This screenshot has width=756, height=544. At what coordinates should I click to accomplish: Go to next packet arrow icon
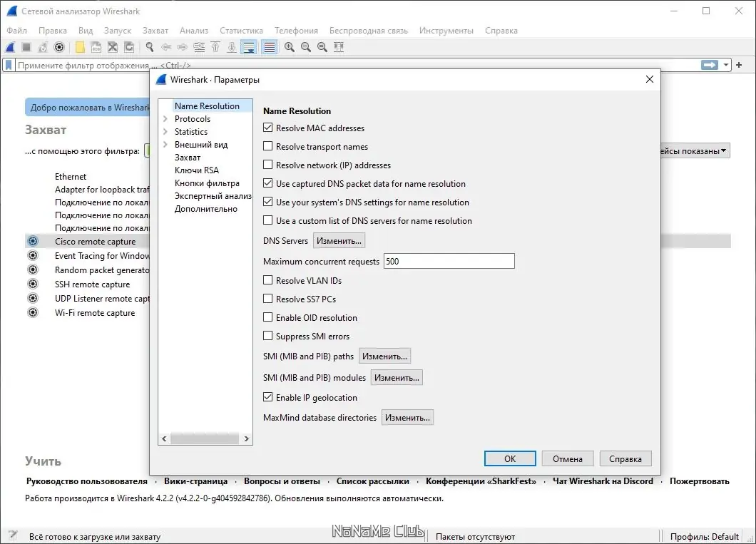pyautogui.click(x=183, y=47)
